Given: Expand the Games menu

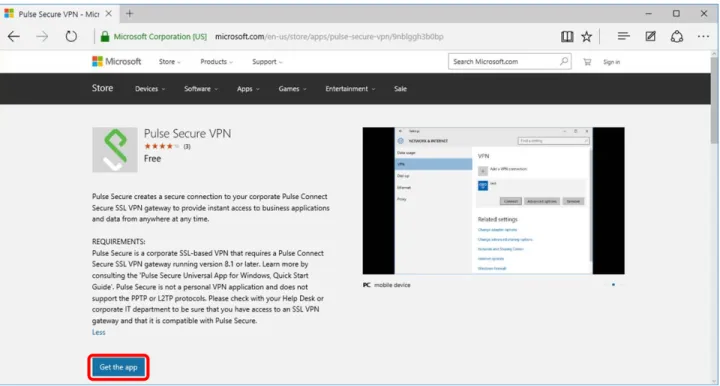Looking at the screenshot, I should tap(292, 89).
